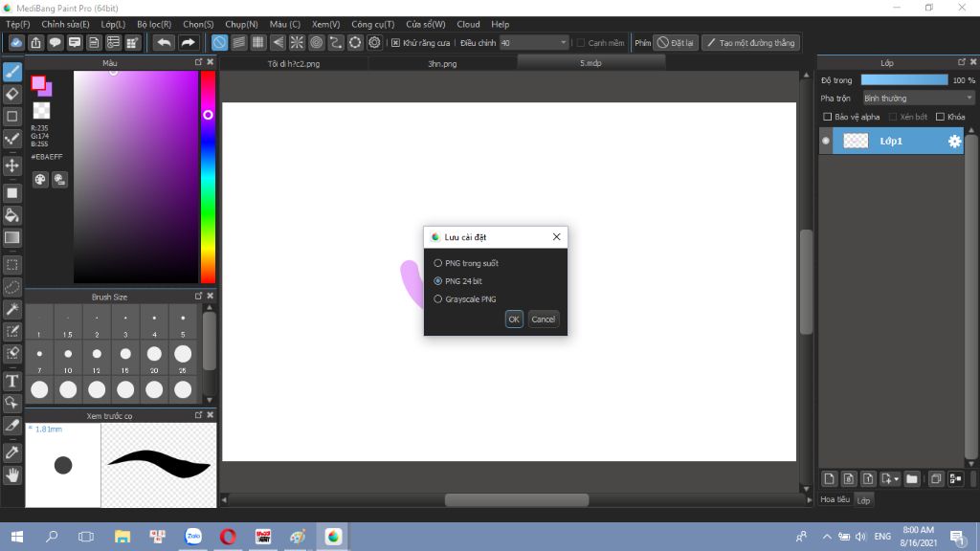Add a new layer folder

[x=912, y=479]
